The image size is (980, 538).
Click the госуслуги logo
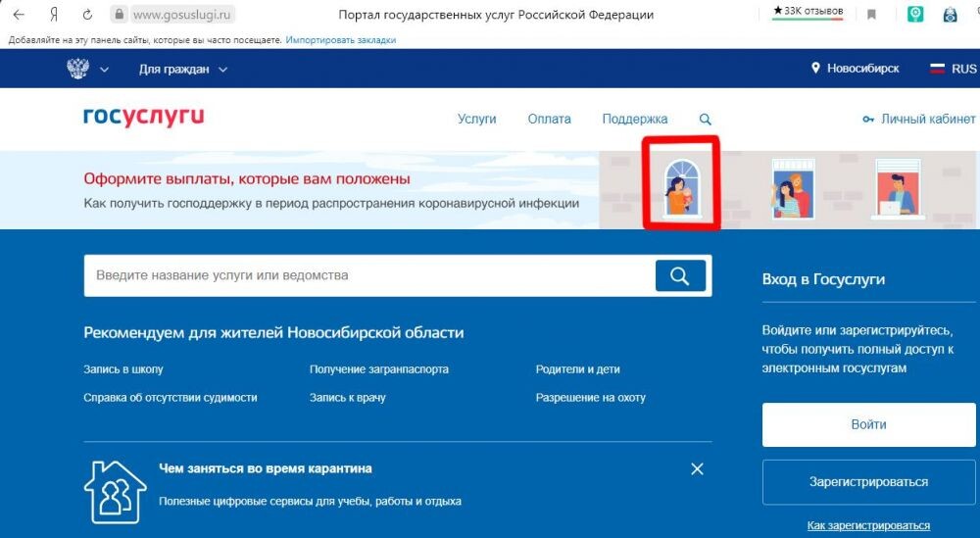tap(144, 117)
